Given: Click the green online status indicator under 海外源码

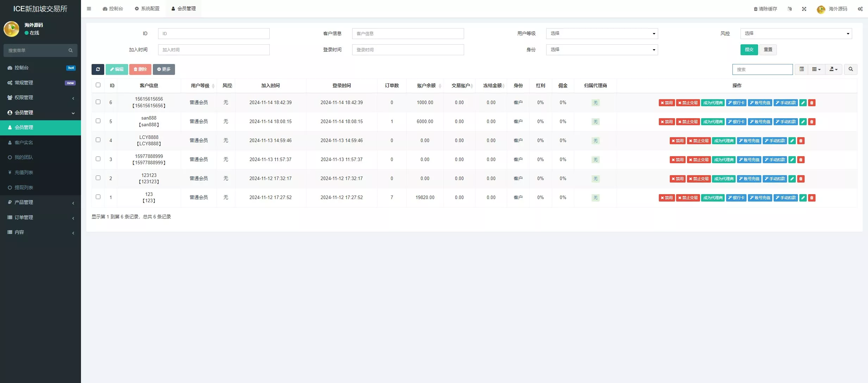Looking at the screenshot, I should [x=26, y=33].
